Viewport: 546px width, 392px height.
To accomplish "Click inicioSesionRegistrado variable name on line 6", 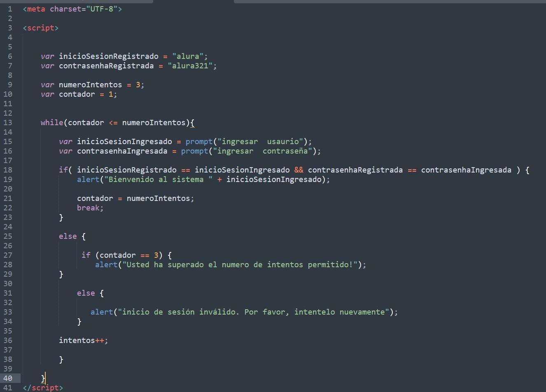I will (x=109, y=56).
